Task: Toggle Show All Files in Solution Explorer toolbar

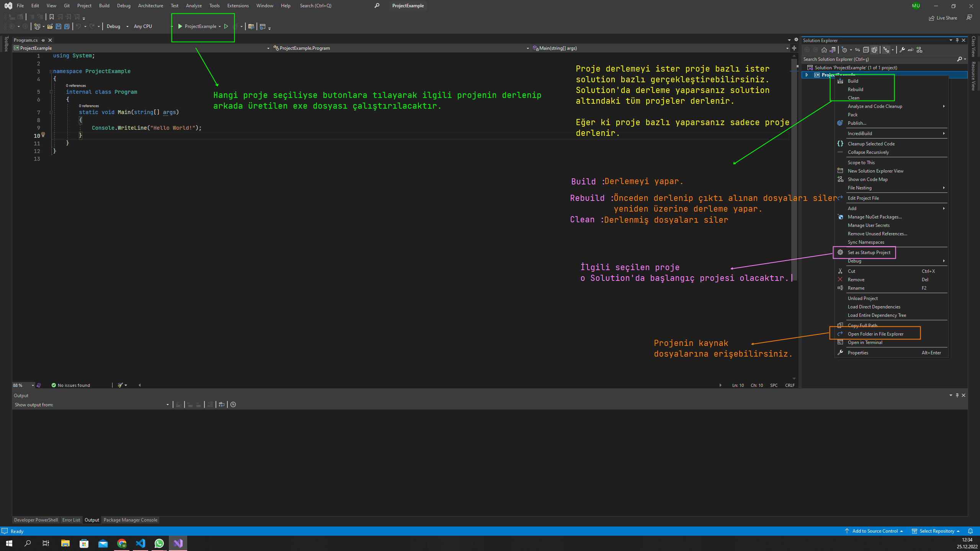Action: click(874, 50)
